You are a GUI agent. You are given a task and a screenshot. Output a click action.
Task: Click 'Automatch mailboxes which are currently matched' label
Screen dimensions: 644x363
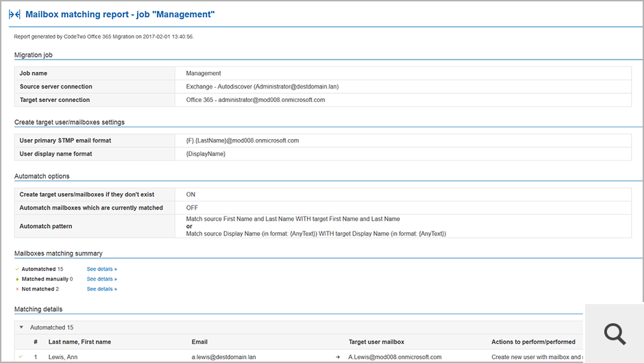tap(91, 208)
